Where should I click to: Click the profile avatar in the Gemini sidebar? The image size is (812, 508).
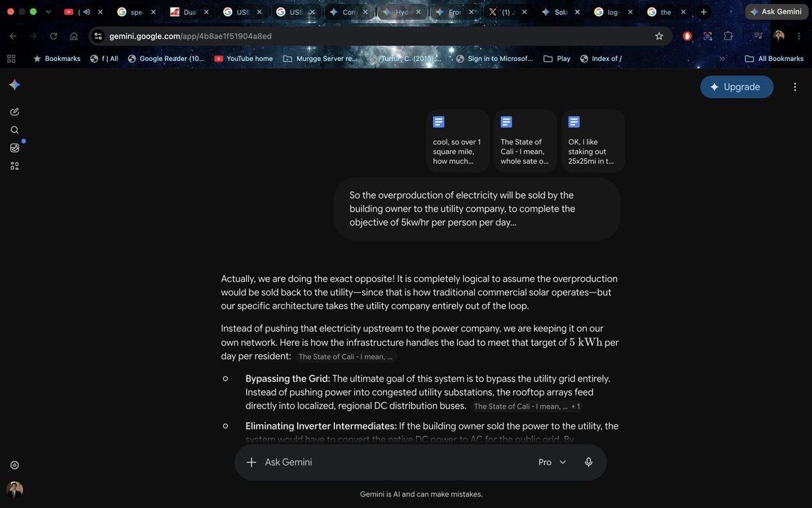tap(15, 490)
